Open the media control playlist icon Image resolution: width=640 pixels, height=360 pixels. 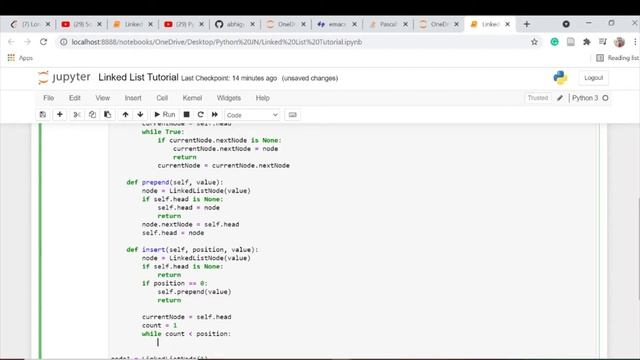tap(602, 42)
